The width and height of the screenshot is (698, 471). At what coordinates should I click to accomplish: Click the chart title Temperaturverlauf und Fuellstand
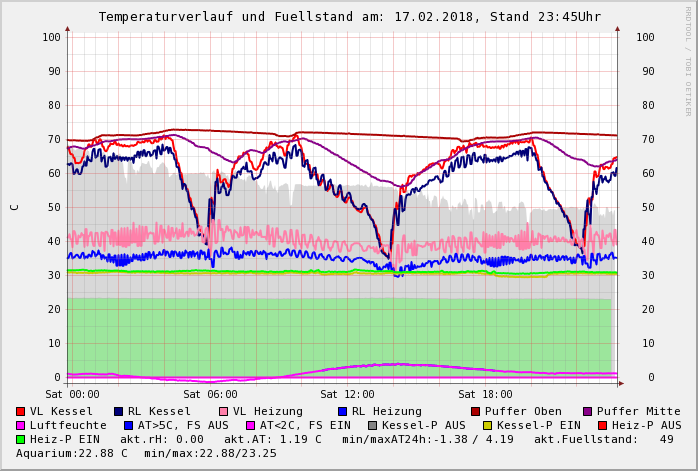(349, 17)
